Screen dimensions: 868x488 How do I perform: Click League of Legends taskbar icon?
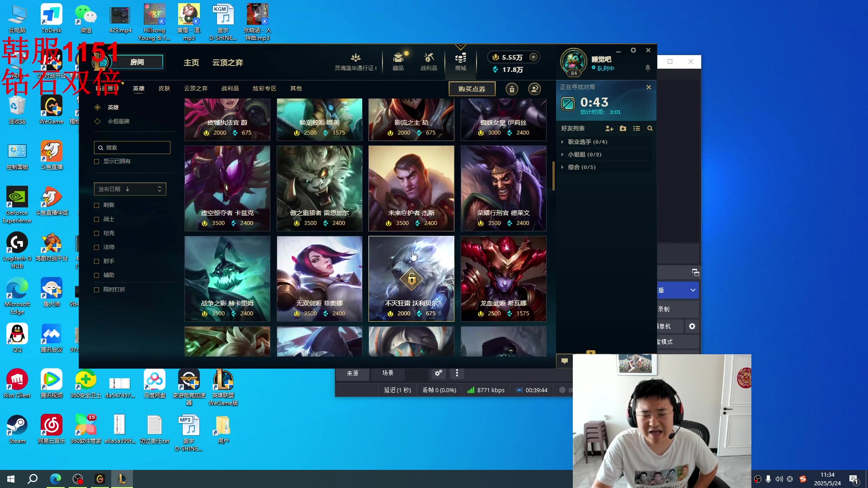click(122, 479)
